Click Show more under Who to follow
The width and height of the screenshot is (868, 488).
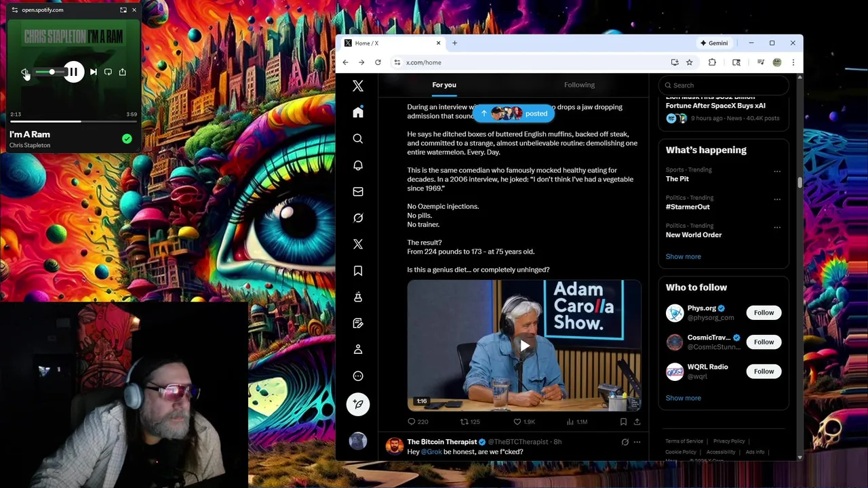click(x=683, y=399)
